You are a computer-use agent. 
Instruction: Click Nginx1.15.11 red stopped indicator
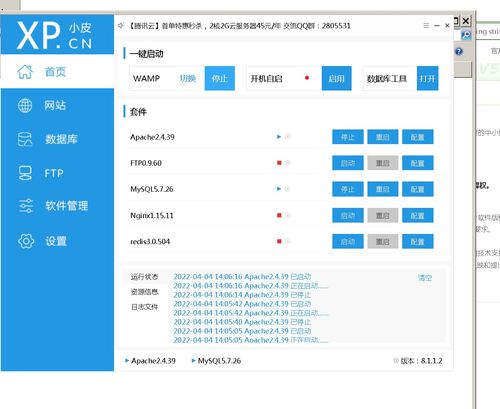point(279,215)
